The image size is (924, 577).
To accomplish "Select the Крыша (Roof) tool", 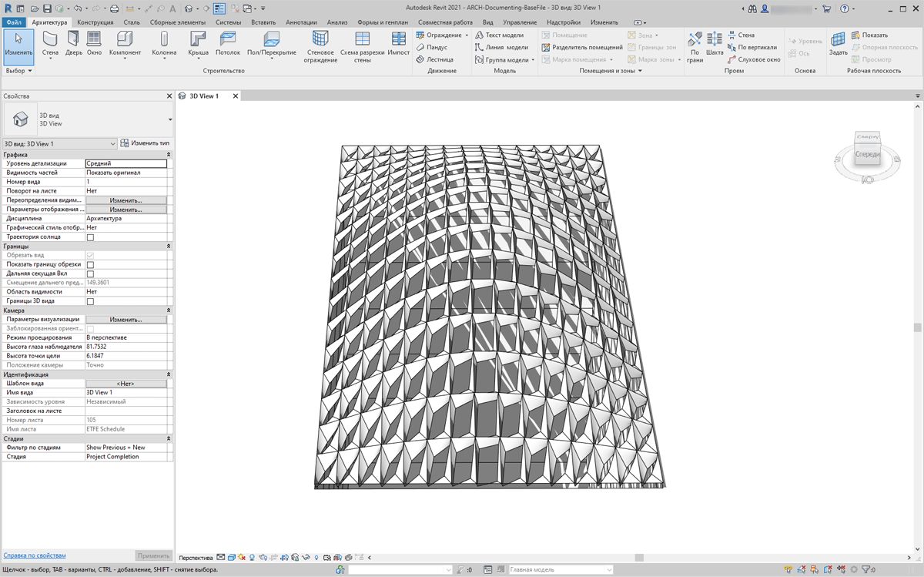I will tap(198, 45).
